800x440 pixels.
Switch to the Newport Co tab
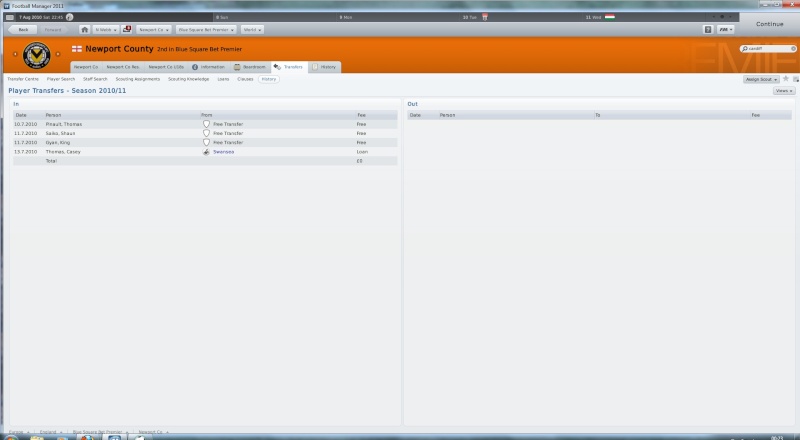click(86, 67)
